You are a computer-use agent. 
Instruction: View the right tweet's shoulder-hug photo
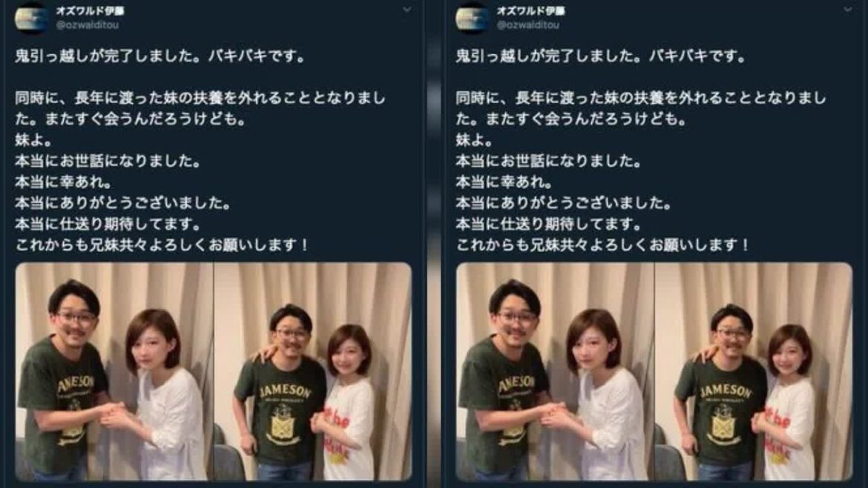(x=754, y=372)
